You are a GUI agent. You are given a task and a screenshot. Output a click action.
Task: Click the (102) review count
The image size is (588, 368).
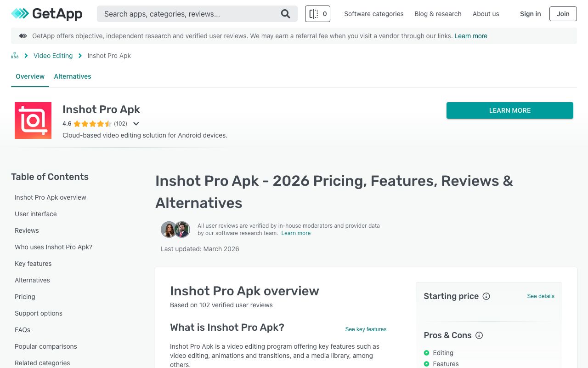tap(120, 124)
